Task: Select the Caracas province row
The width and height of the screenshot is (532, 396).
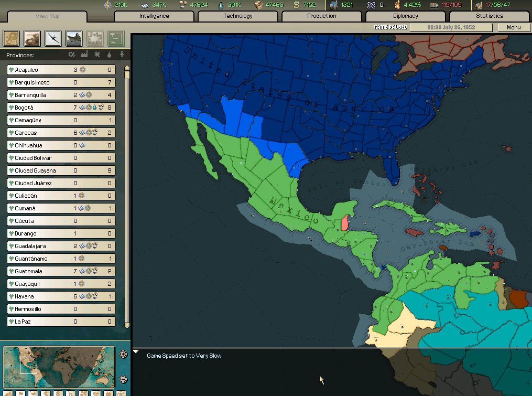Action: 61,133
